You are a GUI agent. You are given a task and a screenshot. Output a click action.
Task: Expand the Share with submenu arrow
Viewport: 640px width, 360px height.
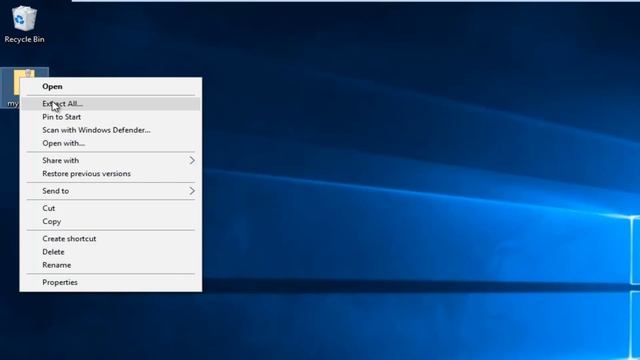point(192,160)
